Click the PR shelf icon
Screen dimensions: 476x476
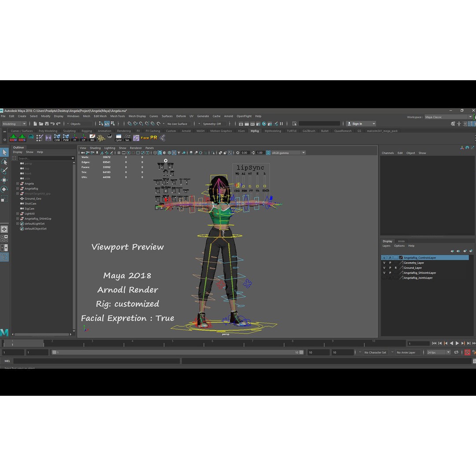(x=154, y=138)
